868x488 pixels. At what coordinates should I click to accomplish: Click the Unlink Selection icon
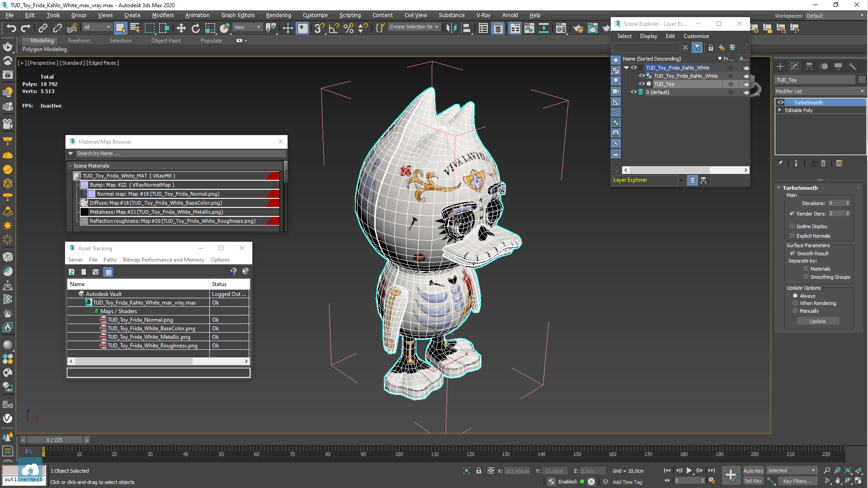click(57, 28)
